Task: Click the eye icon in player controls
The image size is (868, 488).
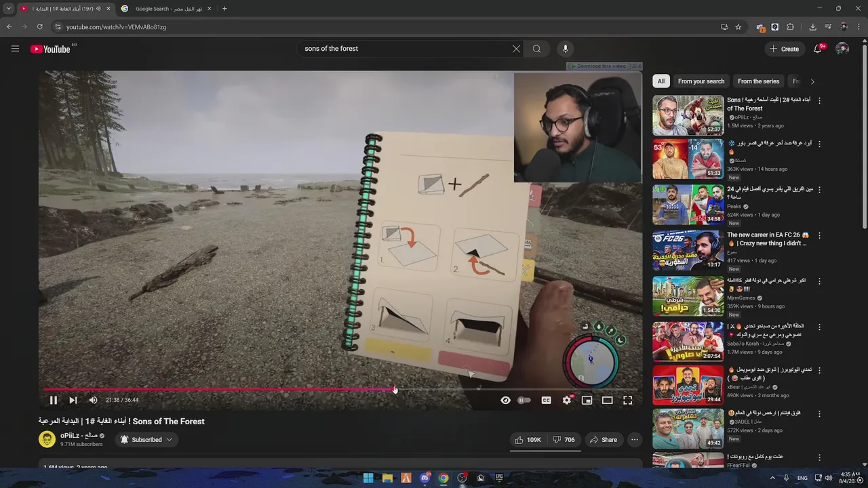Action: click(x=505, y=401)
